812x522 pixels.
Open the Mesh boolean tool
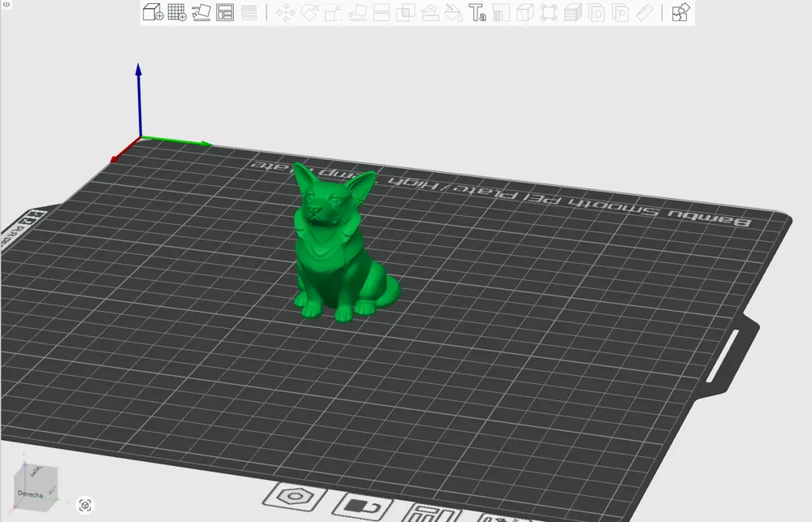(x=405, y=13)
